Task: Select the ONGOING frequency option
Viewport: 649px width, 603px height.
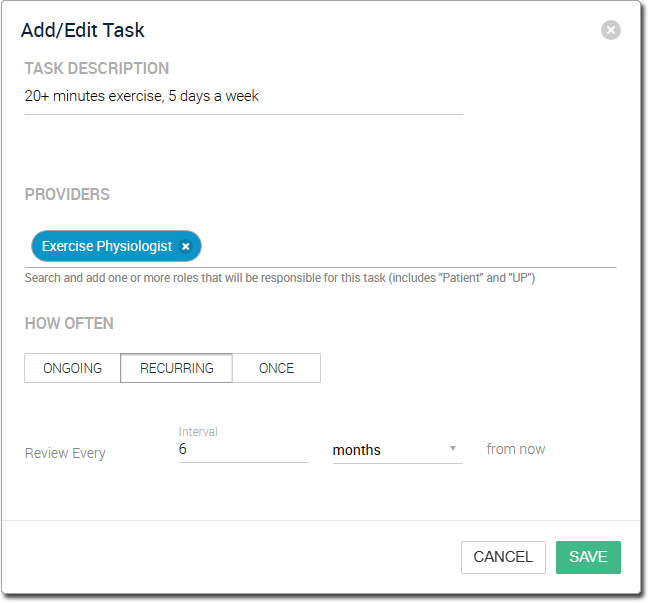Action: (72, 368)
